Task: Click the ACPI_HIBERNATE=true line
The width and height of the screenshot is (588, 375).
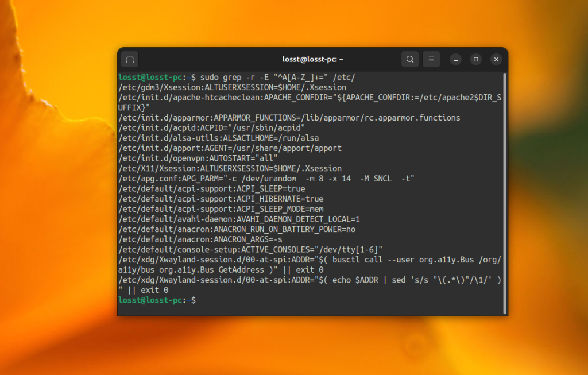Action: [221, 199]
